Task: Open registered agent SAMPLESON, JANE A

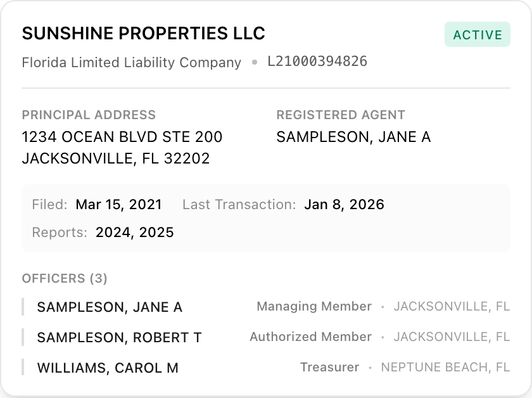Action: tap(353, 136)
